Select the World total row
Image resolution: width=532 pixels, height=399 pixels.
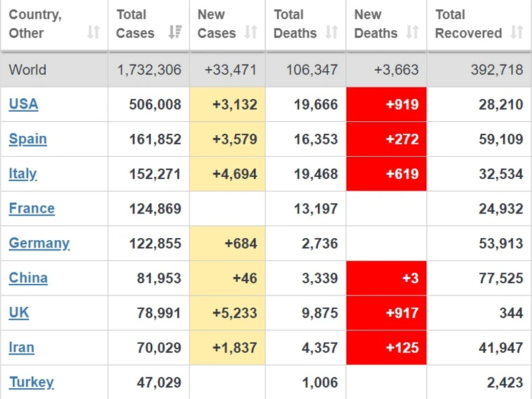(x=266, y=70)
